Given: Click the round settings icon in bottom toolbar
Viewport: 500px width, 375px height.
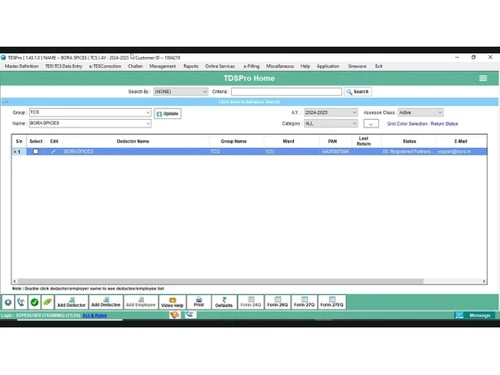Looking at the screenshot, I should click(8, 302).
